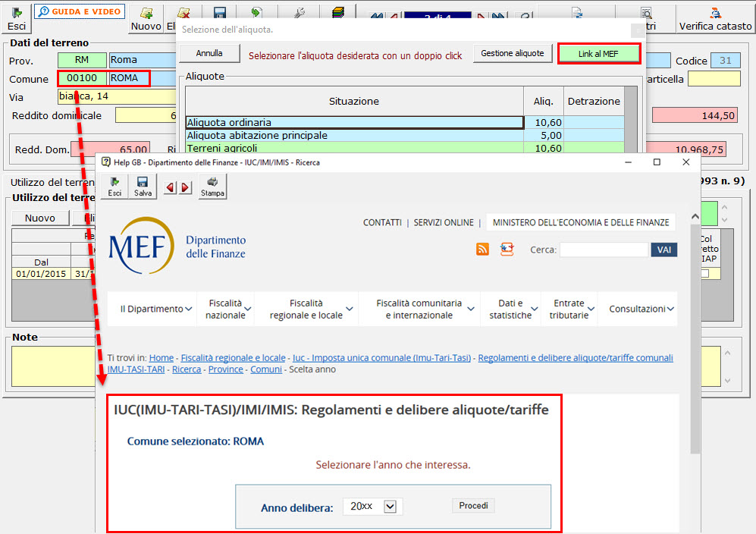Click the Help GB window title icon
Viewport: 756px width, 534px height.
click(106, 162)
